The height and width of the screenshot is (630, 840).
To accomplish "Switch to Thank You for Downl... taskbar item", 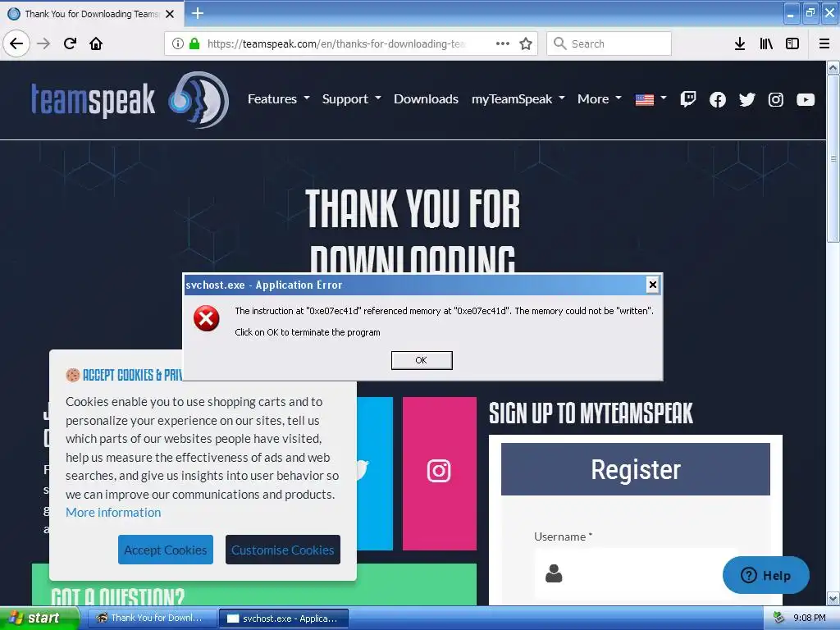I will pyautogui.click(x=152, y=619).
